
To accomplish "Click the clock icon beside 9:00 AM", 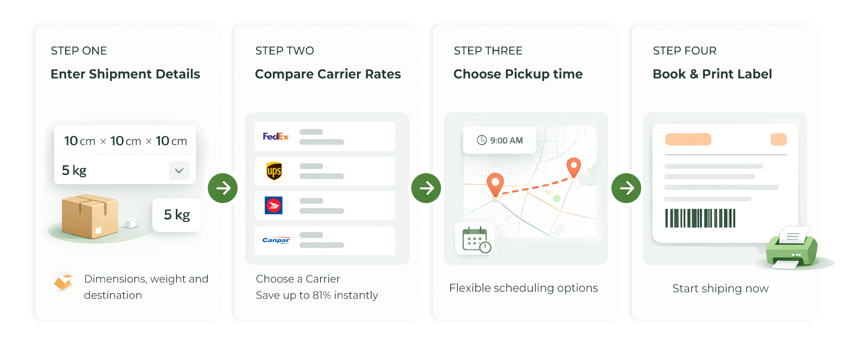I will pos(481,140).
